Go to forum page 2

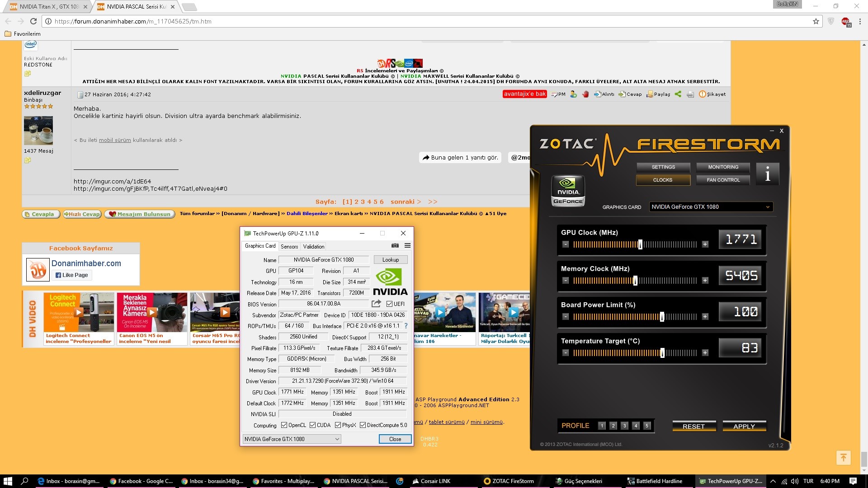pyautogui.click(x=356, y=202)
